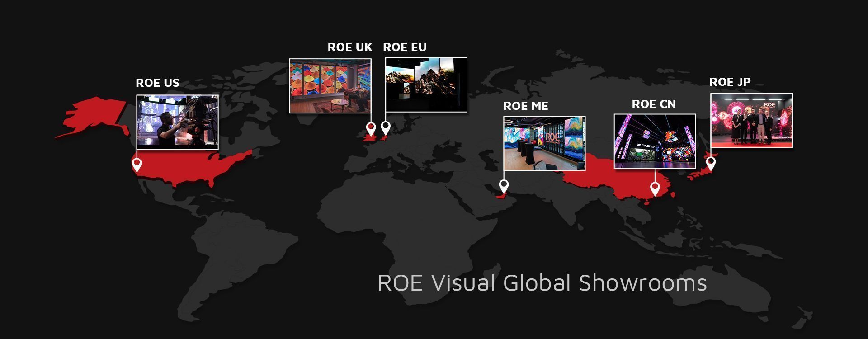
Task: Open the ROE EU showroom photo
Action: tap(426, 85)
